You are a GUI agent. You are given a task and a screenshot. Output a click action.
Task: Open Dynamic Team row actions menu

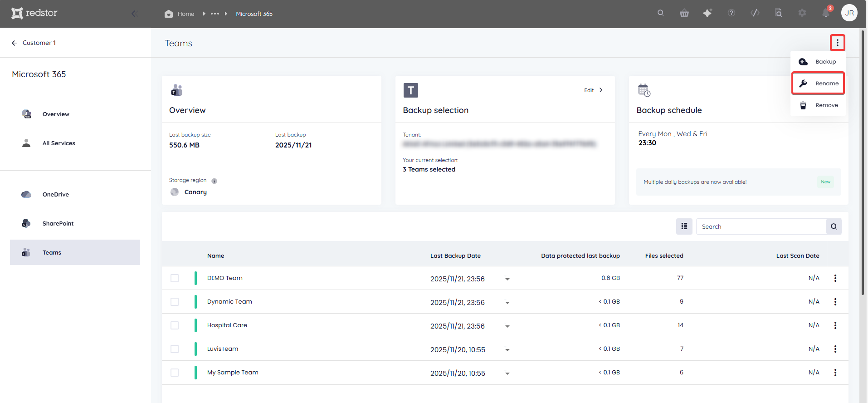[x=835, y=302]
